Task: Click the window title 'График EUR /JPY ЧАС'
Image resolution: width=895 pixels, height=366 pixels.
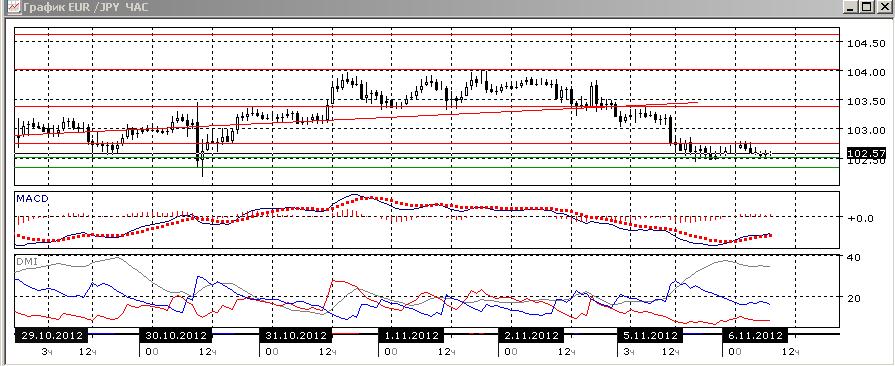Action: click(86, 7)
